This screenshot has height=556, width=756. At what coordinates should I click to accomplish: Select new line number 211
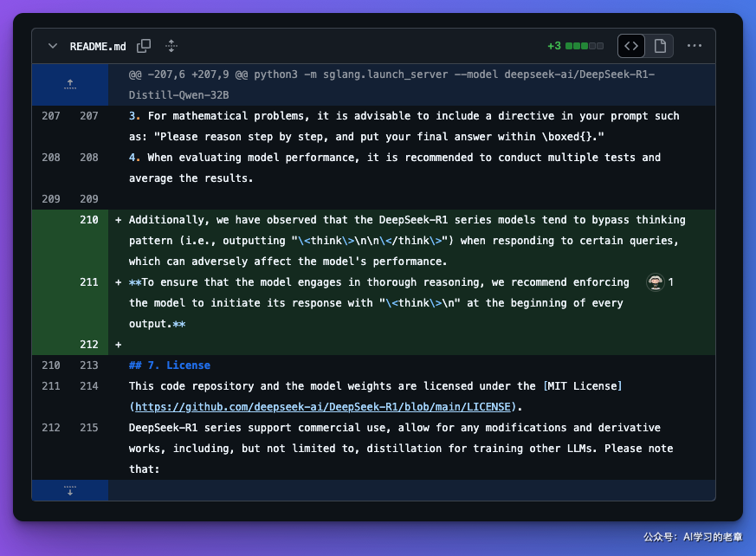(x=88, y=282)
